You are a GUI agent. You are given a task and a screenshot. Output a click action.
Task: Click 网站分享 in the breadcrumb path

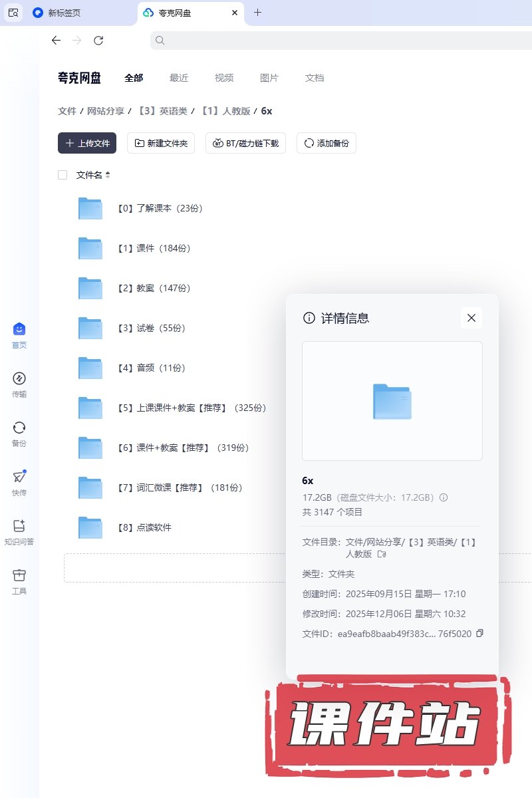[106, 111]
